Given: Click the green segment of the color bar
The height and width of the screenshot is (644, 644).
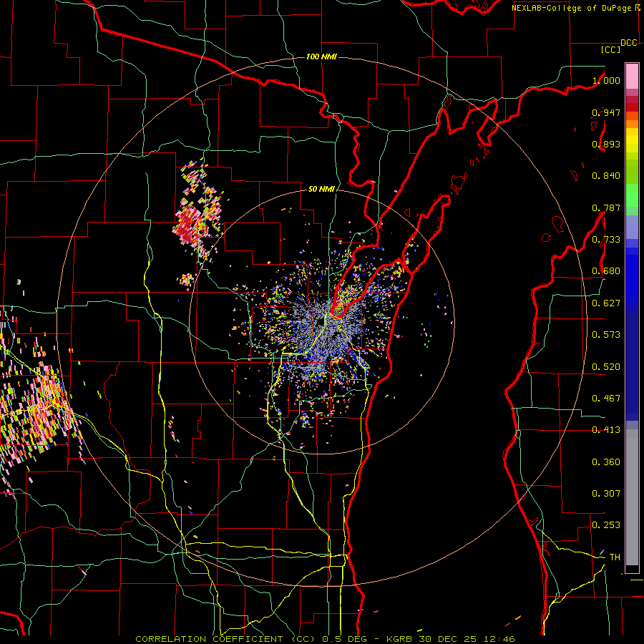Looking at the screenshot, I should pyautogui.click(x=632, y=195).
